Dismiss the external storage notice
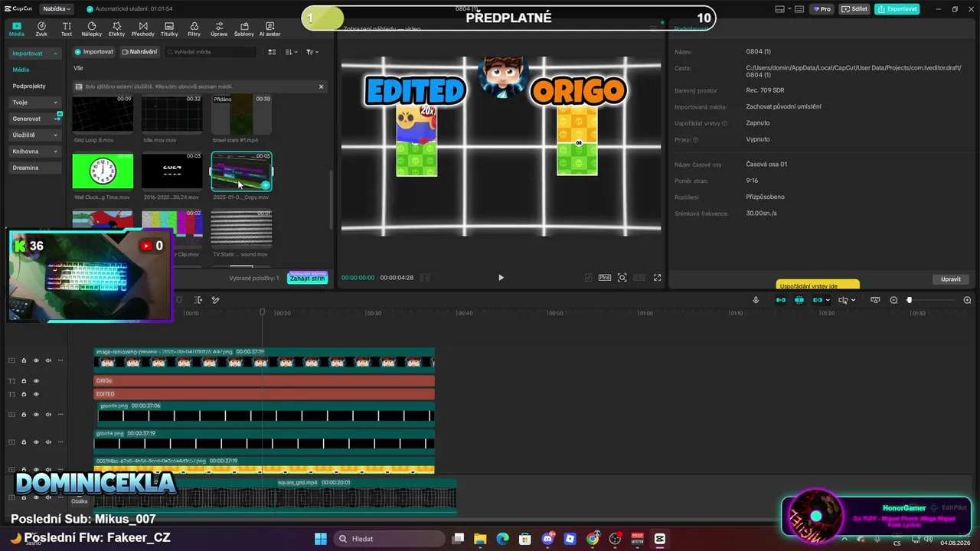 coord(321,86)
